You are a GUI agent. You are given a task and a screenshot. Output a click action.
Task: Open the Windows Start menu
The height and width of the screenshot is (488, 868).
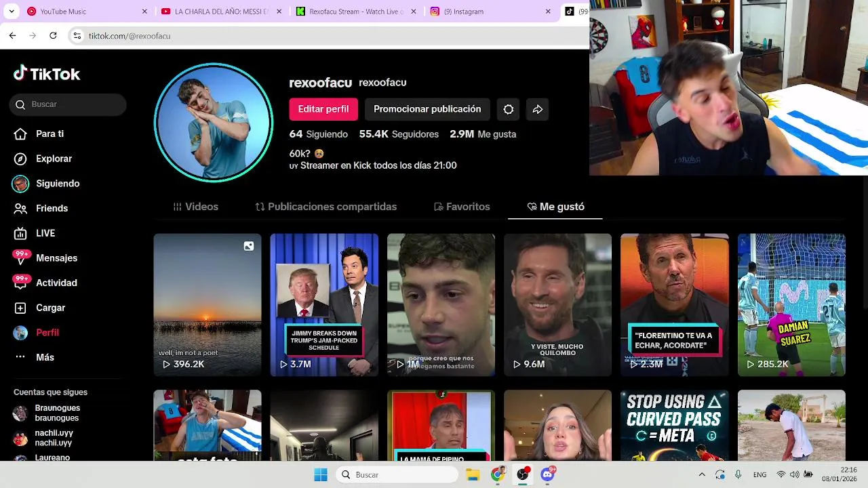click(x=321, y=474)
